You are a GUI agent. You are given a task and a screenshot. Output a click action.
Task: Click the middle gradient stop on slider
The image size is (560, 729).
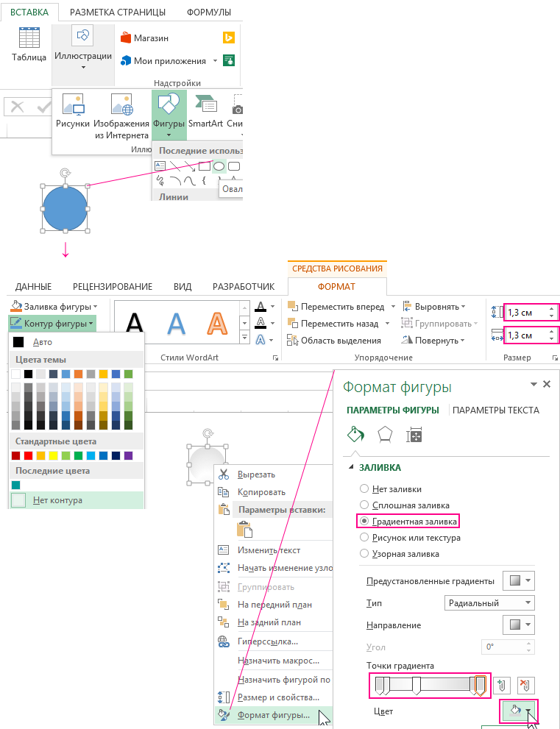click(416, 686)
